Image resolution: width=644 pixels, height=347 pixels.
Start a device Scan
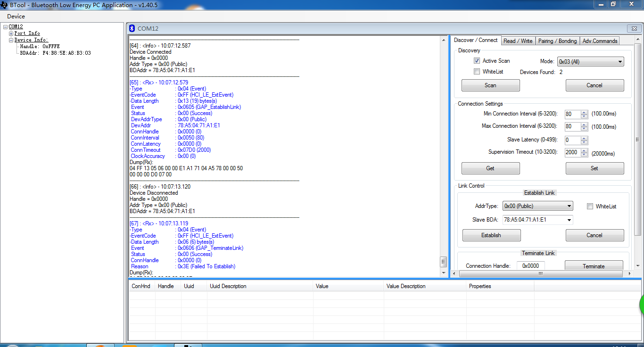click(490, 85)
